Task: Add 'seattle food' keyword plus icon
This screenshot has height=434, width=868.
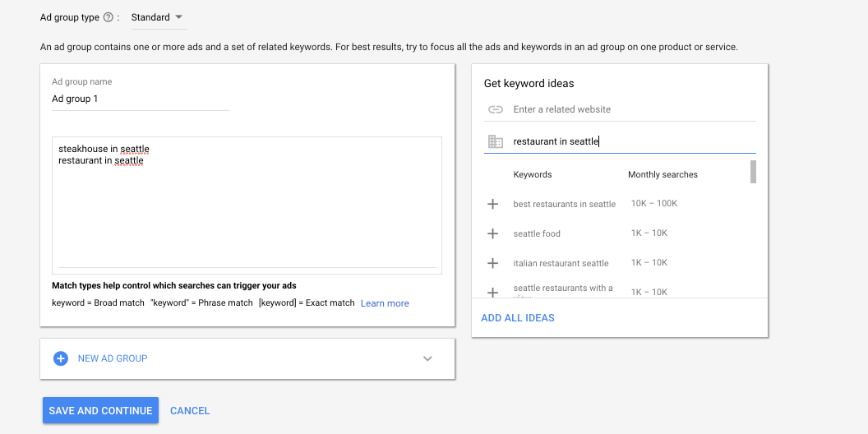Action: pyautogui.click(x=493, y=233)
